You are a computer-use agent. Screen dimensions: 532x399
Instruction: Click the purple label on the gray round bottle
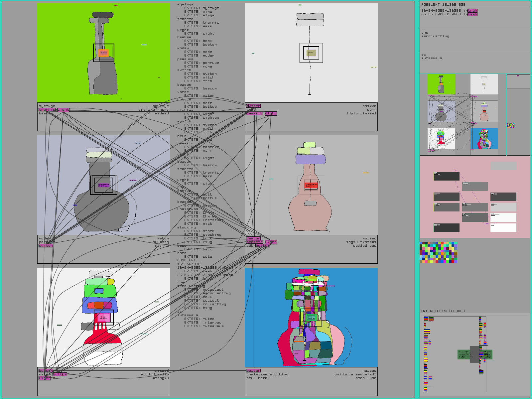point(103,185)
